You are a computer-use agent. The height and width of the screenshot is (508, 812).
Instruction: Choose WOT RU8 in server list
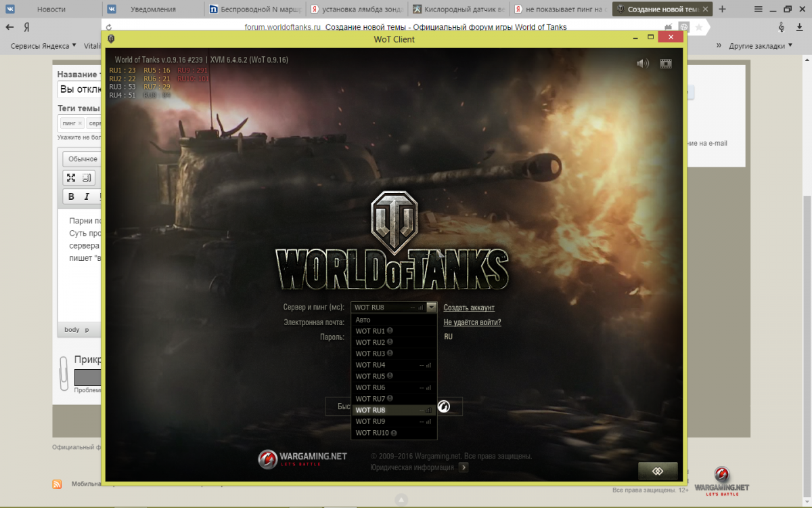[394, 410]
